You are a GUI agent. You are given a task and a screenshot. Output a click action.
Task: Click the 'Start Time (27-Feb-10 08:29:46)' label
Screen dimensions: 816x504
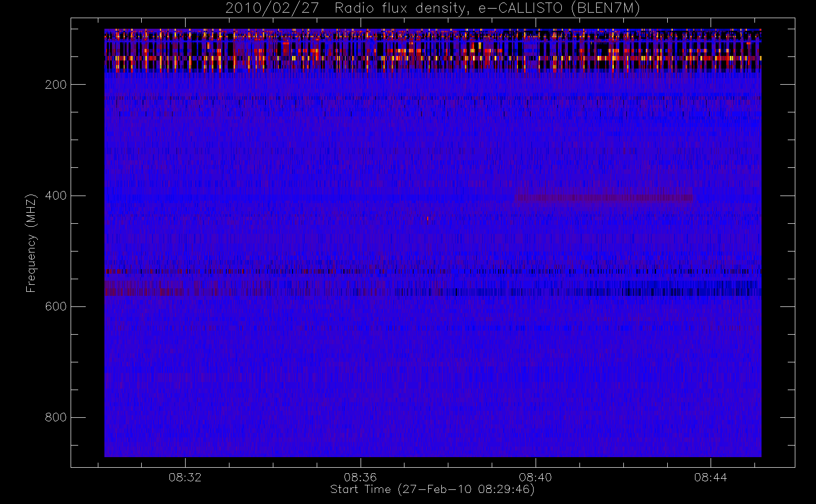click(432, 489)
